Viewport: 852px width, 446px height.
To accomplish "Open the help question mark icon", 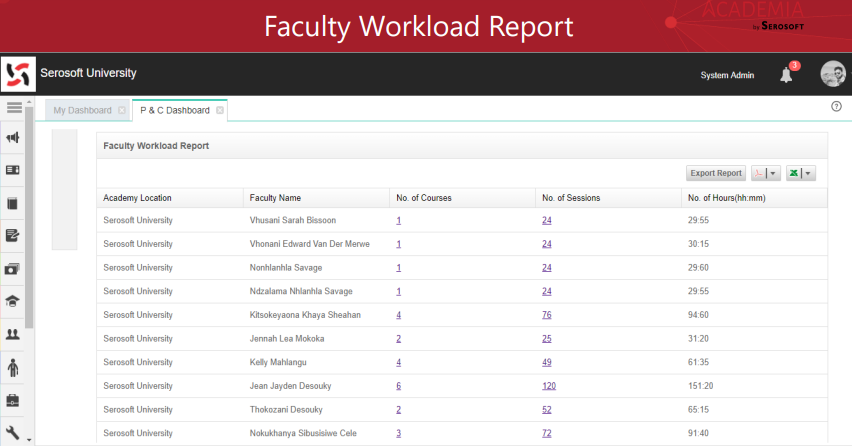I will [x=836, y=106].
